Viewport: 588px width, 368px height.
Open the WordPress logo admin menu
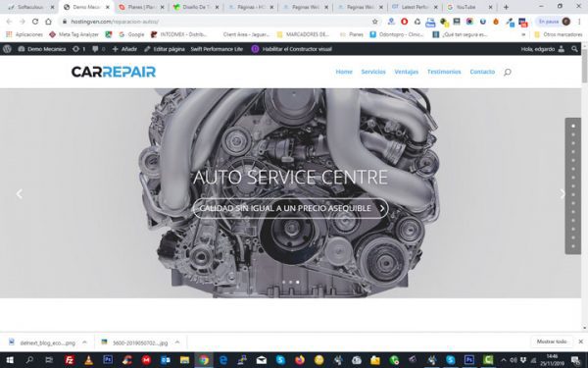tap(7, 49)
